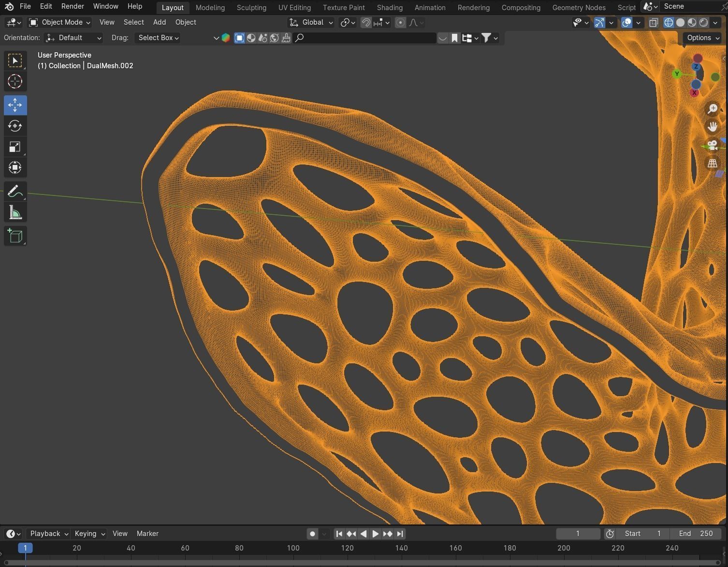Viewport: 728px width, 567px height.
Task: Select the Measure tool
Action: click(x=15, y=213)
